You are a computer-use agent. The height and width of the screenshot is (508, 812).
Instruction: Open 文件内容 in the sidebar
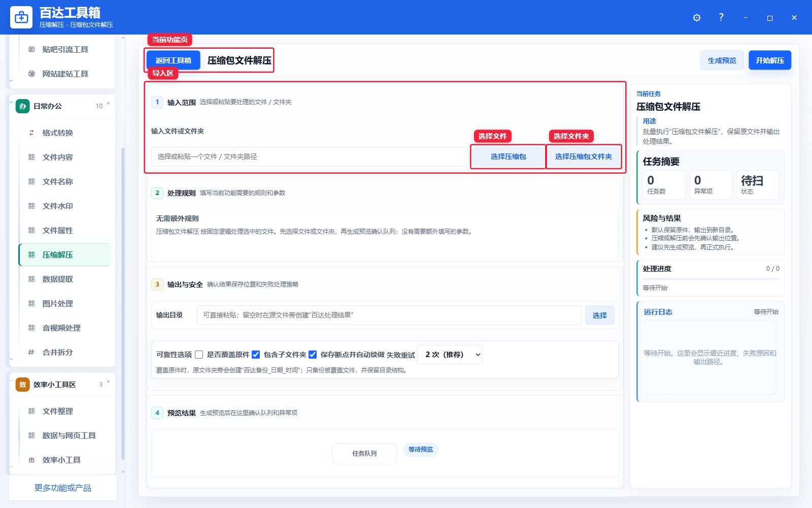pos(65,157)
